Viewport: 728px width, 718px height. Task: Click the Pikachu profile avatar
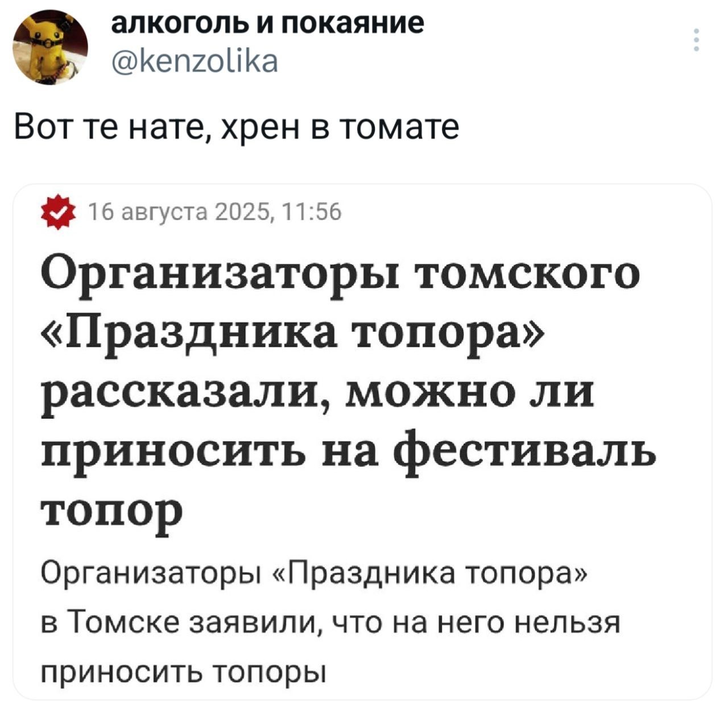51,48
